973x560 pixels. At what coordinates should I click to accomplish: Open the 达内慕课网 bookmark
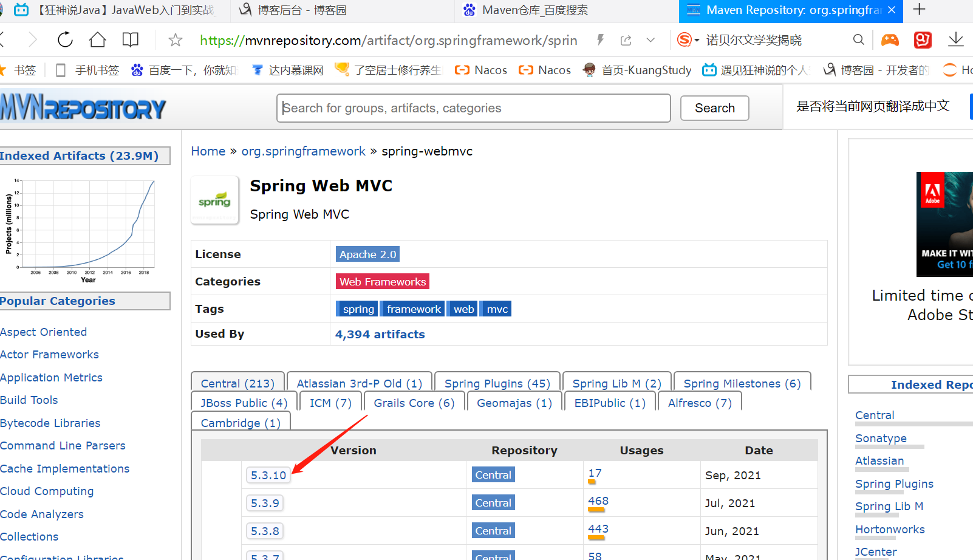pos(288,70)
